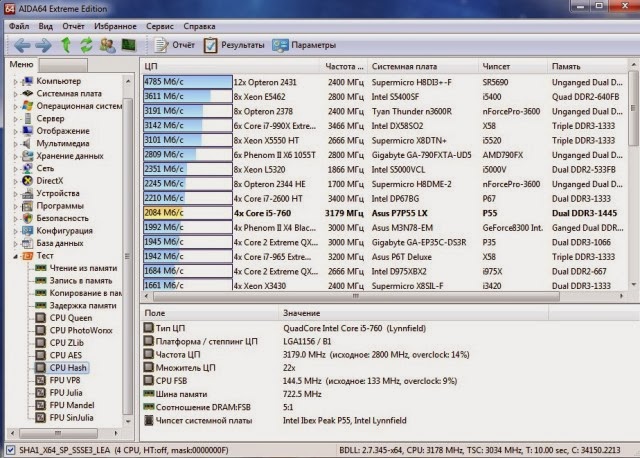Open the Отчёт toolbar button
This screenshot has height=458, width=640.
pos(174,45)
